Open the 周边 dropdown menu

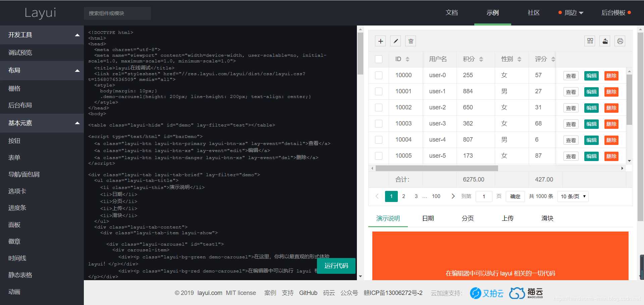571,13
